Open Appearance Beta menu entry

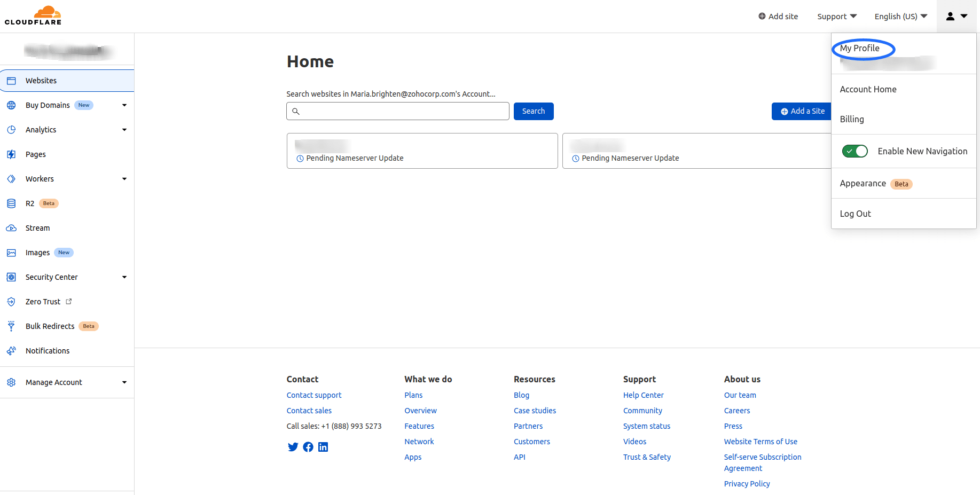(x=876, y=184)
